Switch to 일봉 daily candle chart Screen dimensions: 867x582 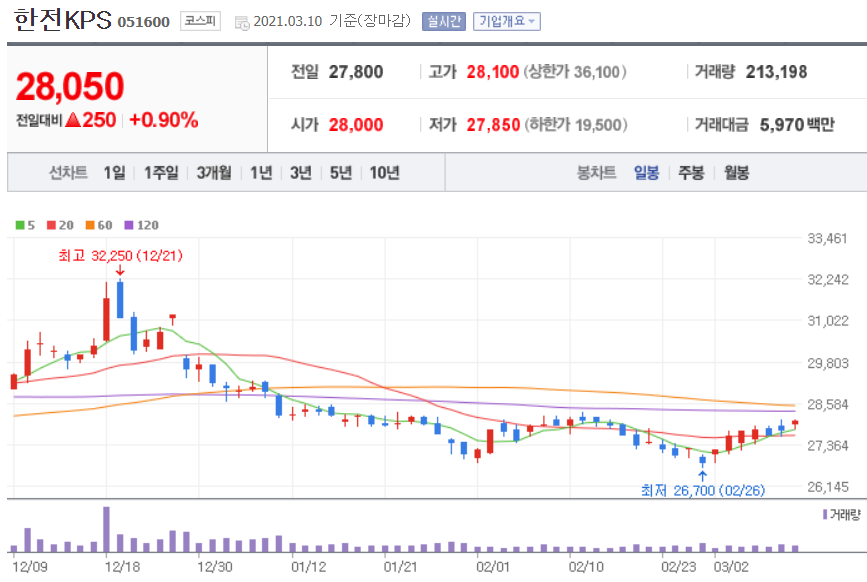tap(646, 173)
